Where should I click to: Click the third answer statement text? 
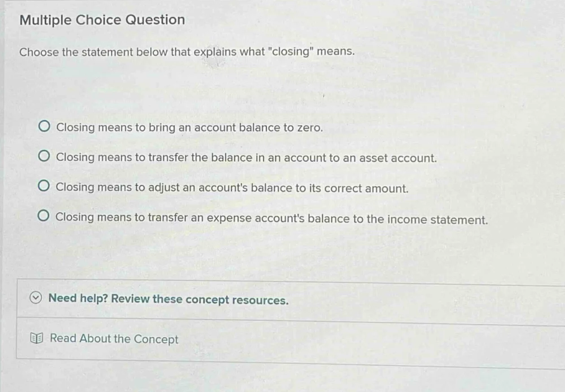click(x=232, y=187)
